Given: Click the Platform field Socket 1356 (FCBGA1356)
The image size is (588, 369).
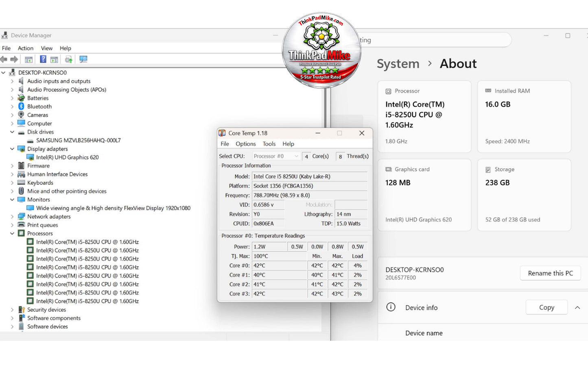Looking at the screenshot, I should click(x=309, y=186).
